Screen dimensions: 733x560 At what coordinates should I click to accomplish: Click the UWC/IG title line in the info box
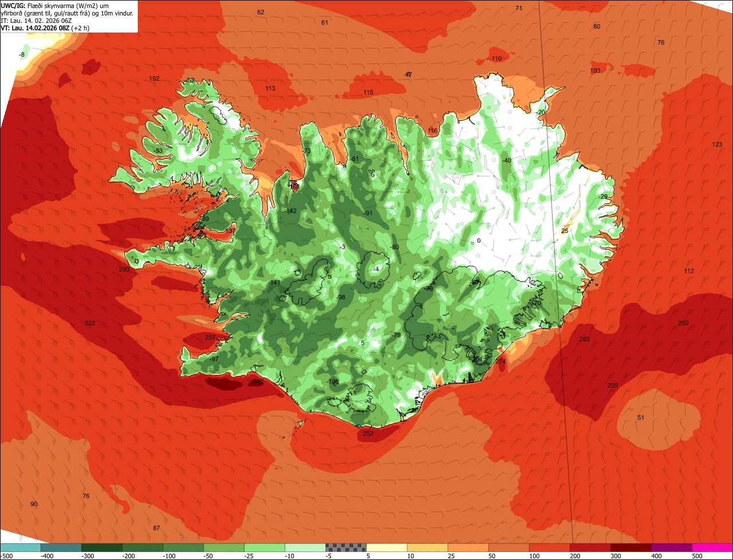tap(55, 5)
